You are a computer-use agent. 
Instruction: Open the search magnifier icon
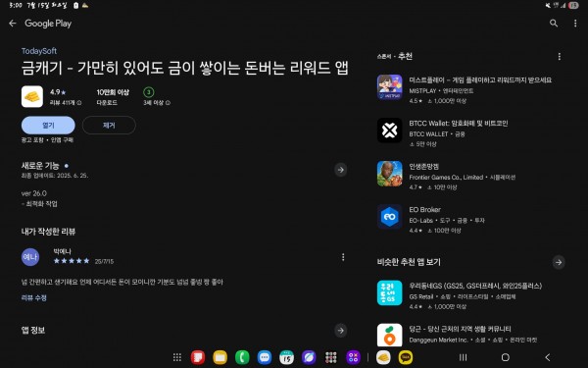click(x=554, y=24)
